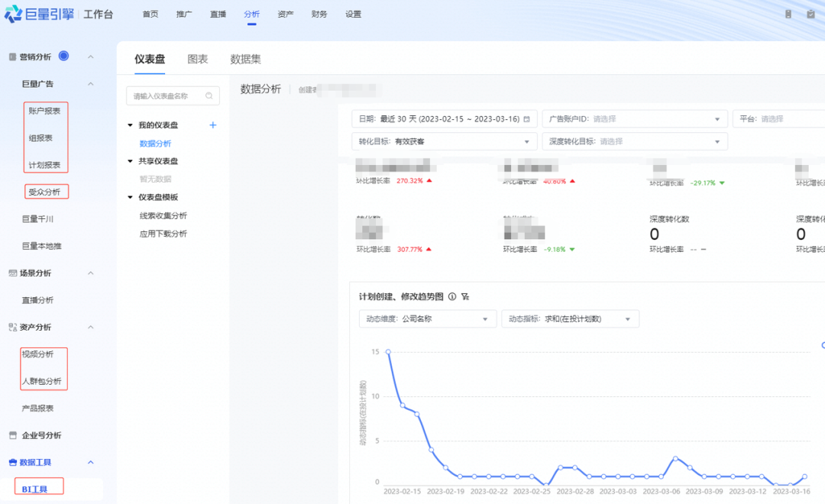This screenshot has width=825, height=504.
Task: Click the search icon in dashboard name field
Action: pyautogui.click(x=209, y=95)
